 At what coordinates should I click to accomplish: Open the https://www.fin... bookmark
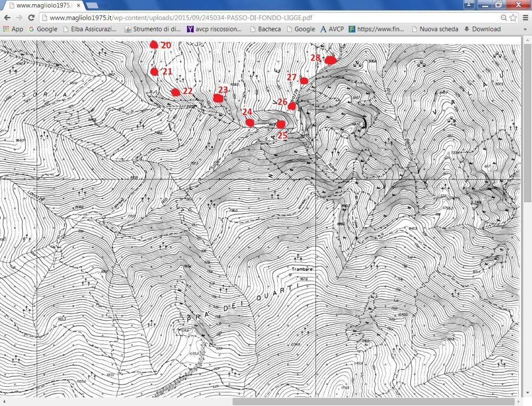point(377,29)
